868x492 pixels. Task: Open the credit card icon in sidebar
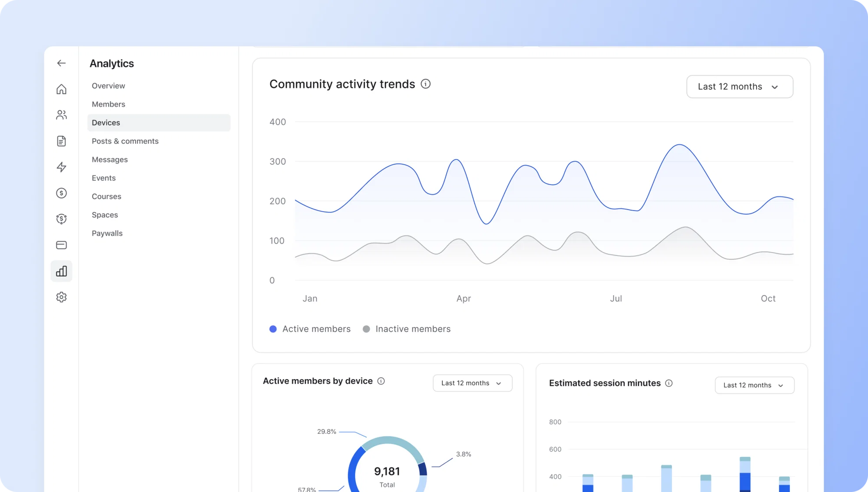[61, 245]
